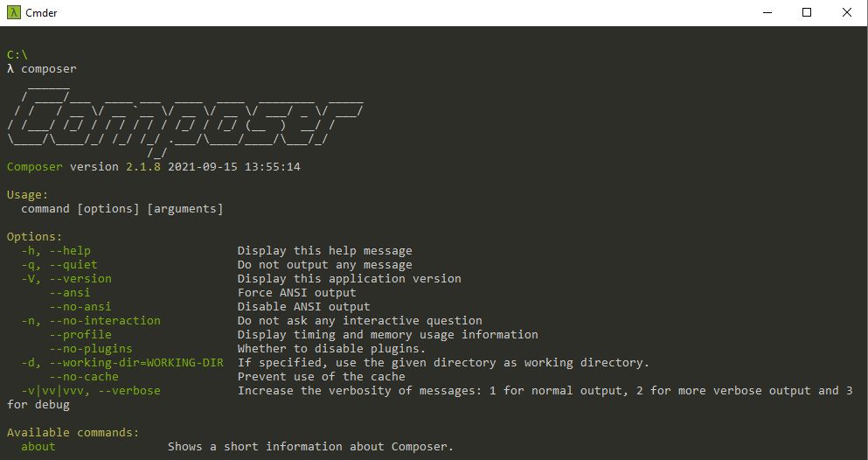The width and height of the screenshot is (868, 460).
Task: Click the 'C:\' path prompt line
Action: 17,55
